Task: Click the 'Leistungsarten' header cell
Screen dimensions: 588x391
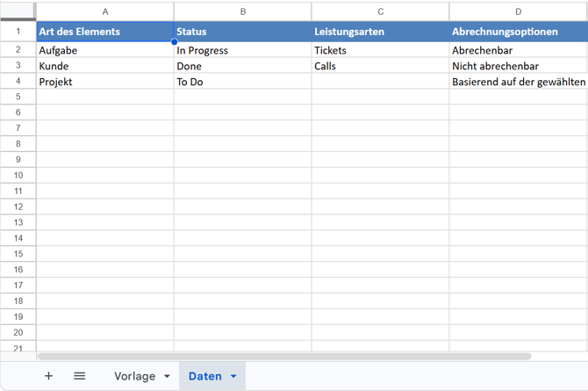Action: (x=381, y=32)
